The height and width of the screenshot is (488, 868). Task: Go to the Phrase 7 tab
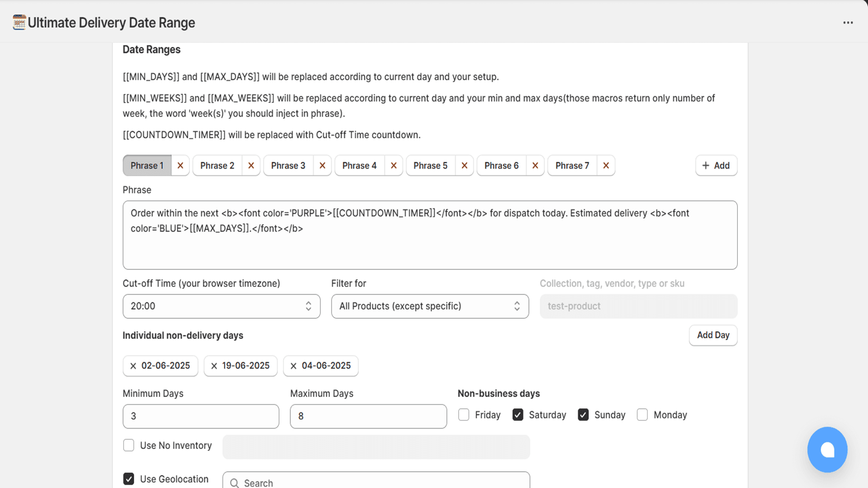point(572,165)
